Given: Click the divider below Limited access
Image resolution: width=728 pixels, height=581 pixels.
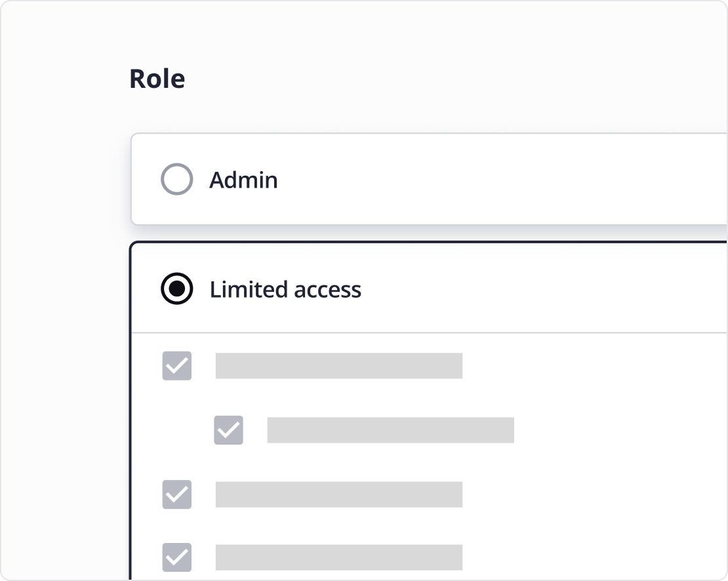Looking at the screenshot, I should tap(426, 331).
